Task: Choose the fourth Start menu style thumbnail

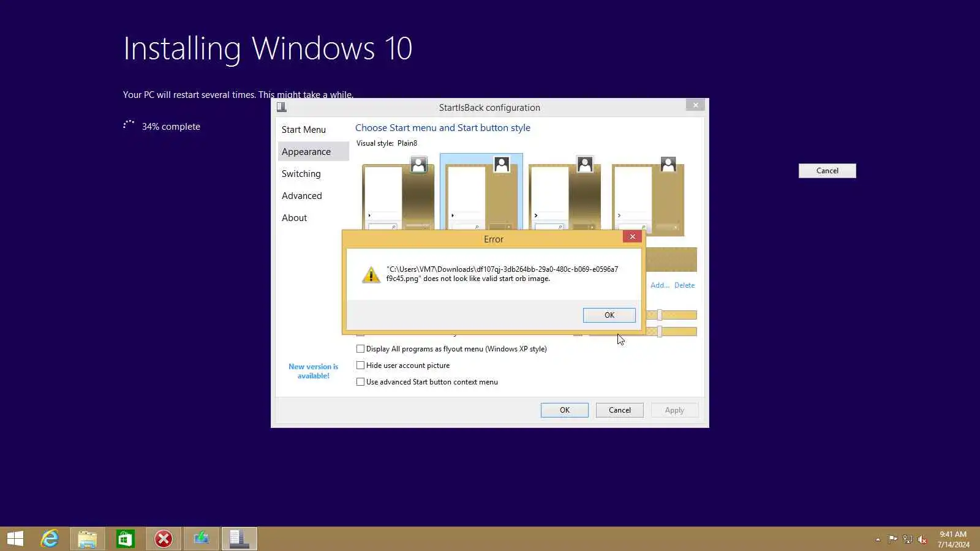Action: pos(648,196)
